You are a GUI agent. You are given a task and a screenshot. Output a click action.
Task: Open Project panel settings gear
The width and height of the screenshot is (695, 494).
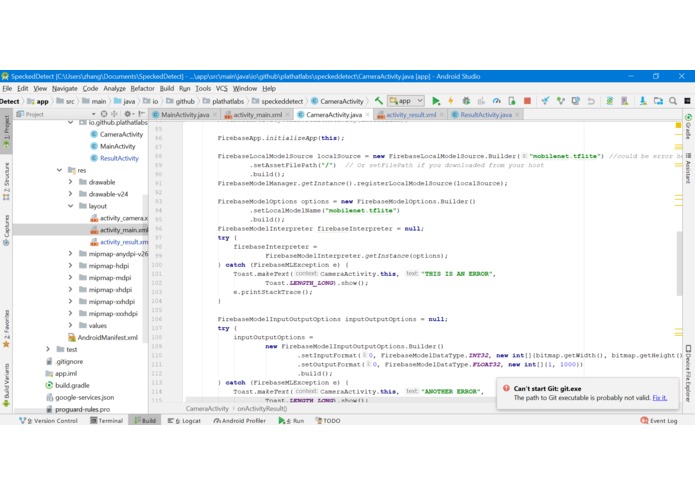(x=128, y=114)
